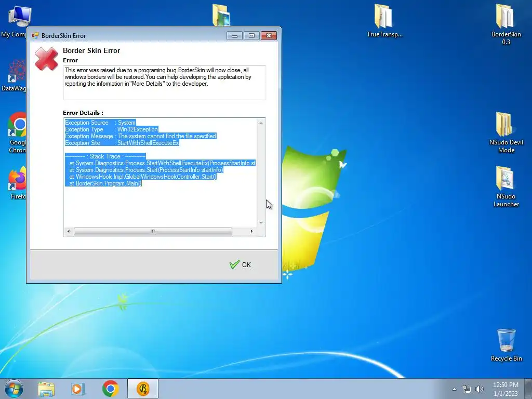532x399 pixels.
Task: Open the clock showing 12:50 PM
Action: pyautogui.click(x=506, y=389)
